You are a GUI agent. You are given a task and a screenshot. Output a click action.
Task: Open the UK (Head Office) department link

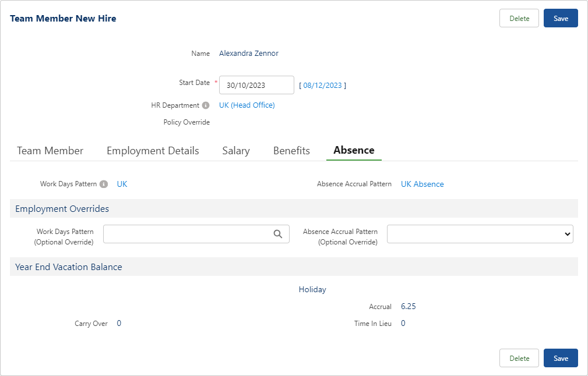pyautogui.click(x=247, y=105)
